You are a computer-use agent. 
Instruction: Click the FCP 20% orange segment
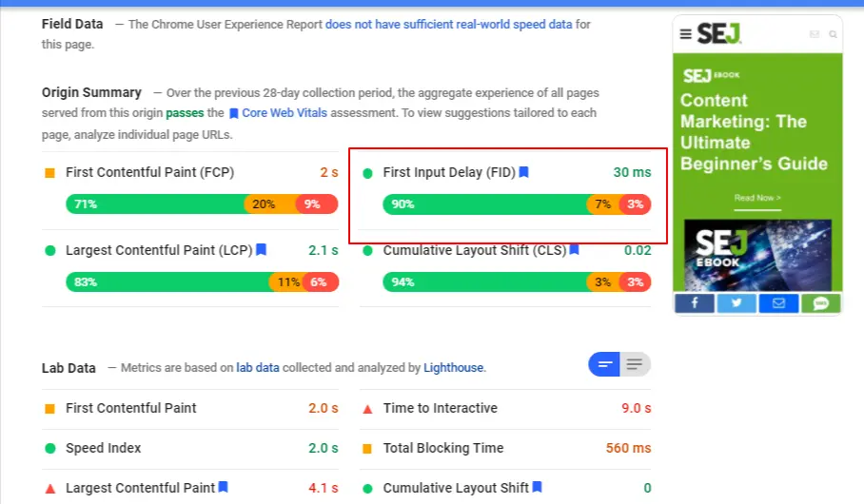(270, 204)
